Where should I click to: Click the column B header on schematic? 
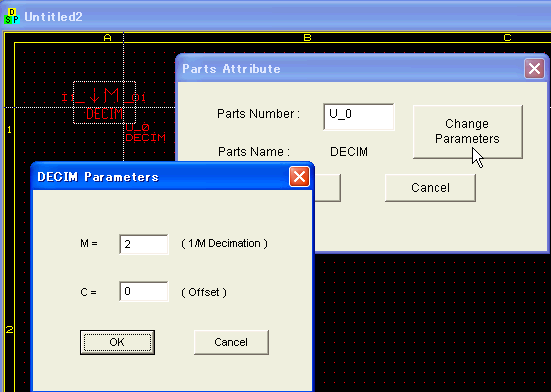pyautogui.click(x=307, y=38)
